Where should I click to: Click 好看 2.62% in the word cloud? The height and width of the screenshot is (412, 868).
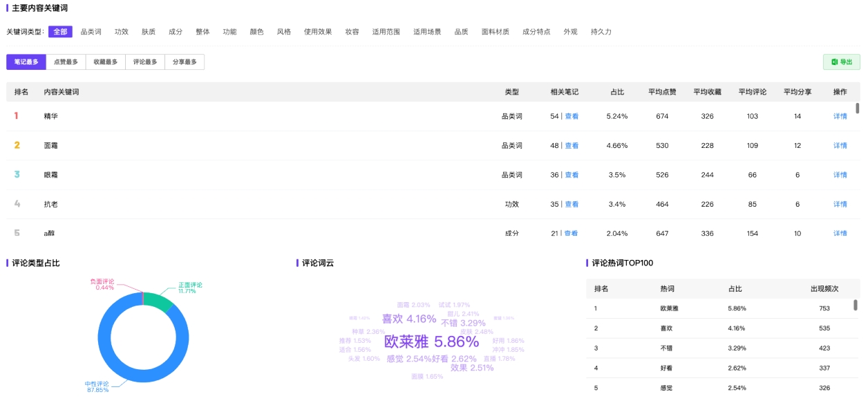pyautogui.click(x=454, y=359)
